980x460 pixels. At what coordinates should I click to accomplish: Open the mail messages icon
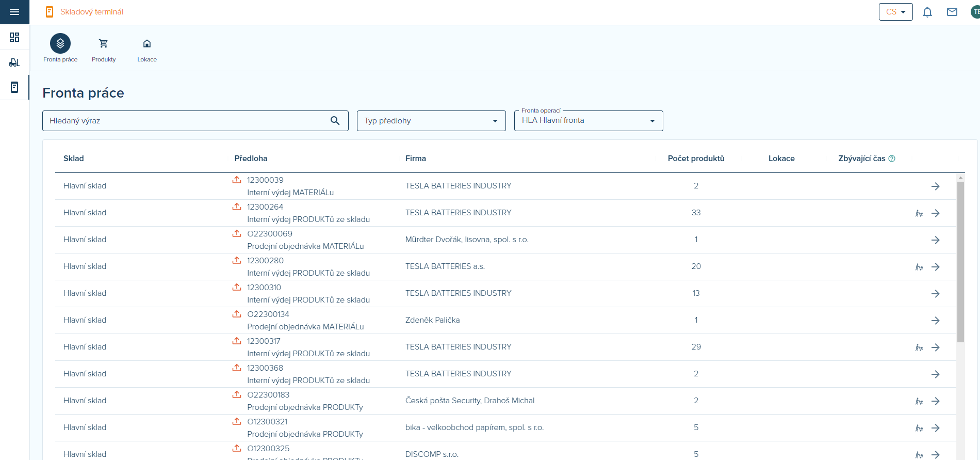[952, 12]
